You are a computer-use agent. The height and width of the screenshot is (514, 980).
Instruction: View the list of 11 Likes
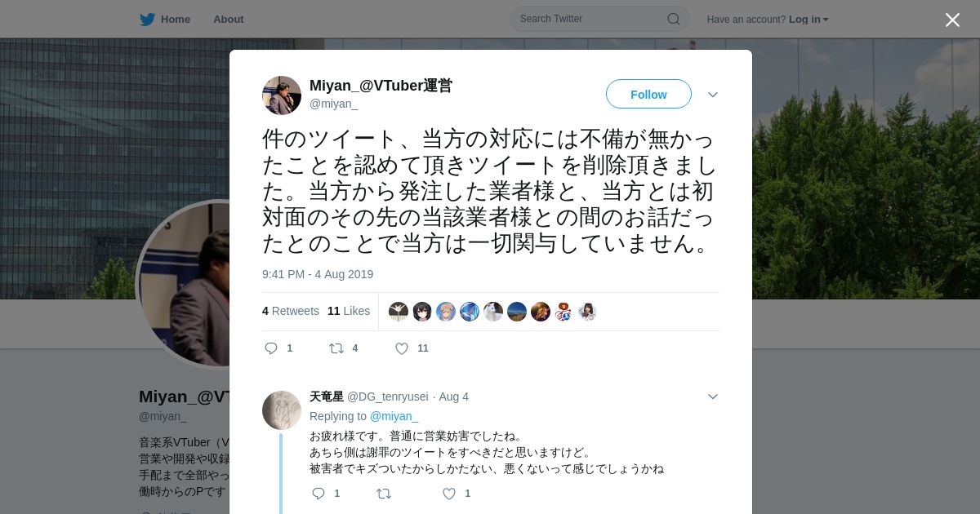tap(349, 311)
